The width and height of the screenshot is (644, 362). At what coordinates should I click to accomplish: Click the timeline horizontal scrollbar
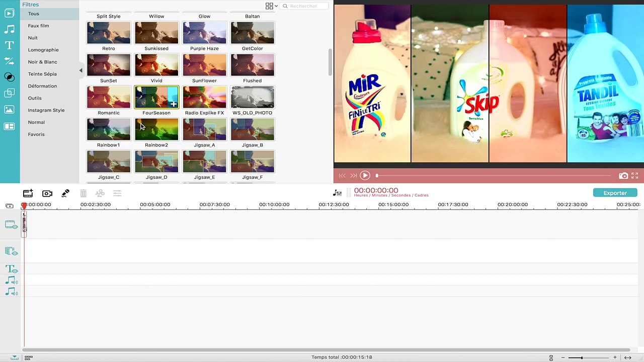(326, 350)
